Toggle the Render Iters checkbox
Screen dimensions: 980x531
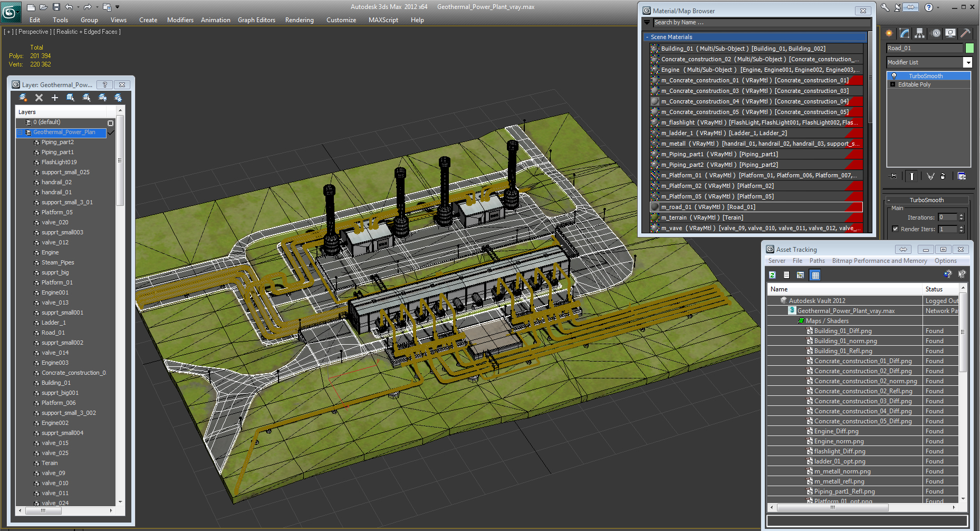[895, 229]
